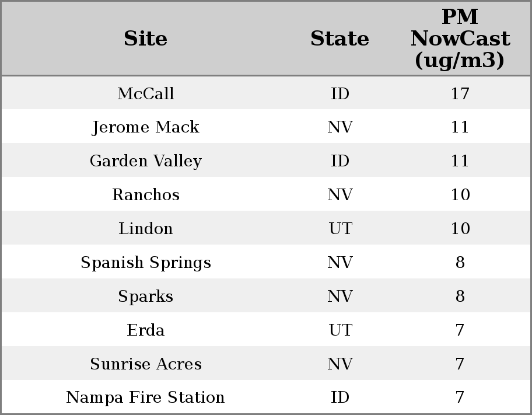Click the ID state cell for McCall
This screenshot has width=532, height=415.
(x=339, y=93)
